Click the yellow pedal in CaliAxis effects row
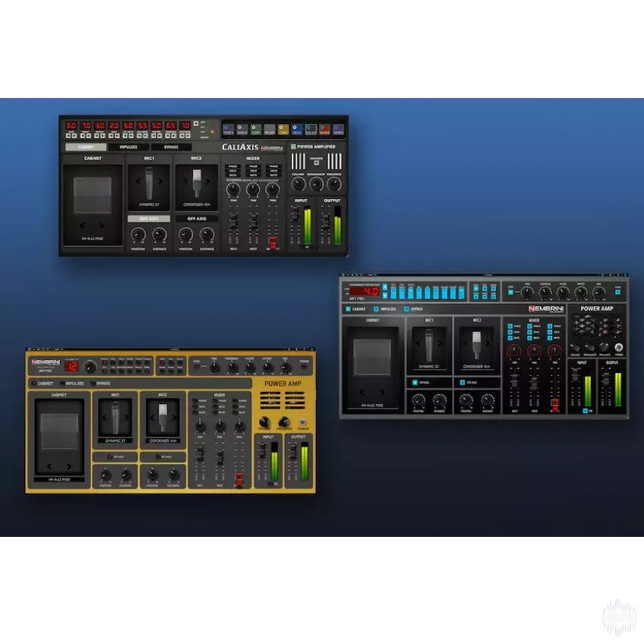This screenshot has height=644, width=644. 283,130
